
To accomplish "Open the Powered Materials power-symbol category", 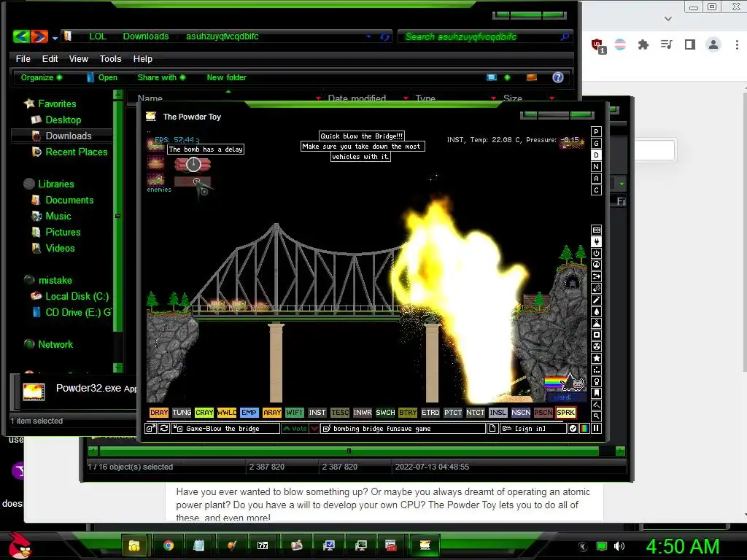I will tap(596, 253).
